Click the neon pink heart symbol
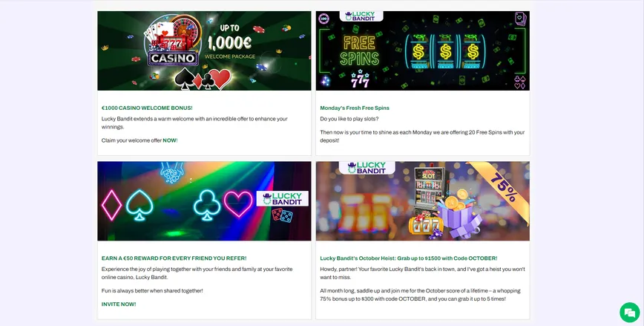The height and width of the screenshot is (326, 644). pyautogui.click(x=238, y=203)
